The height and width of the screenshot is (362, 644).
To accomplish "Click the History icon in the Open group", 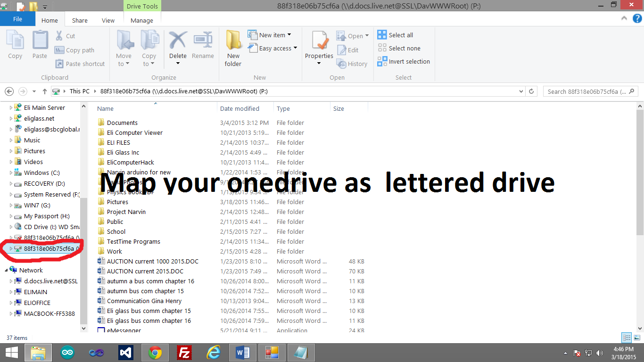I will [x=353, y=64].
